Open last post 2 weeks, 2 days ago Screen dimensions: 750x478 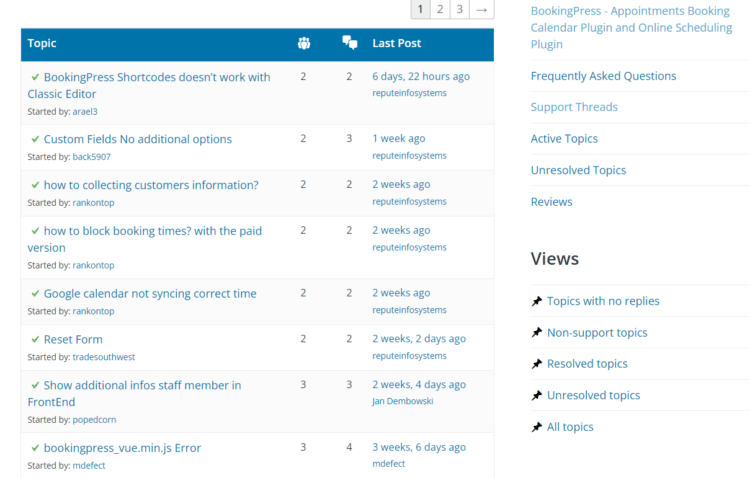click(x=419, y=339)
